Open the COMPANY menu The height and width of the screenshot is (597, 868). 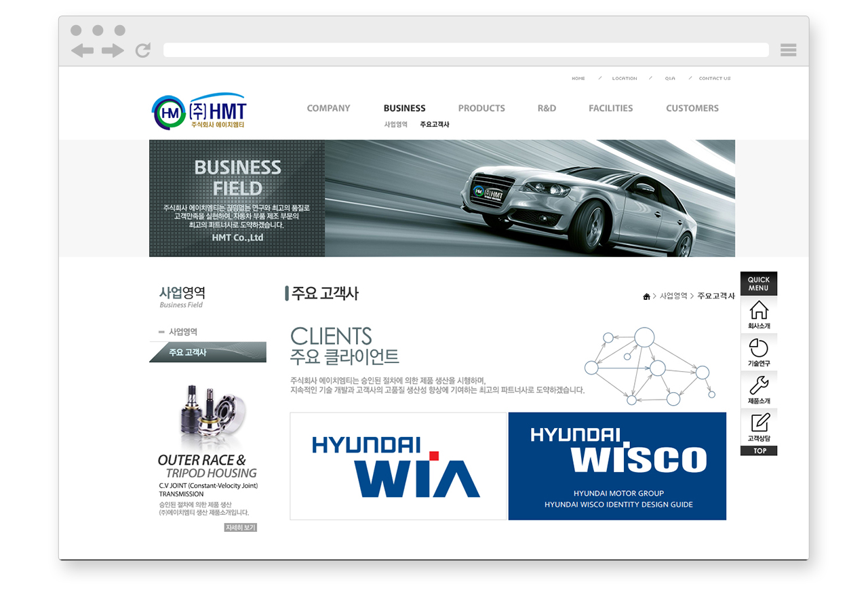328,109
